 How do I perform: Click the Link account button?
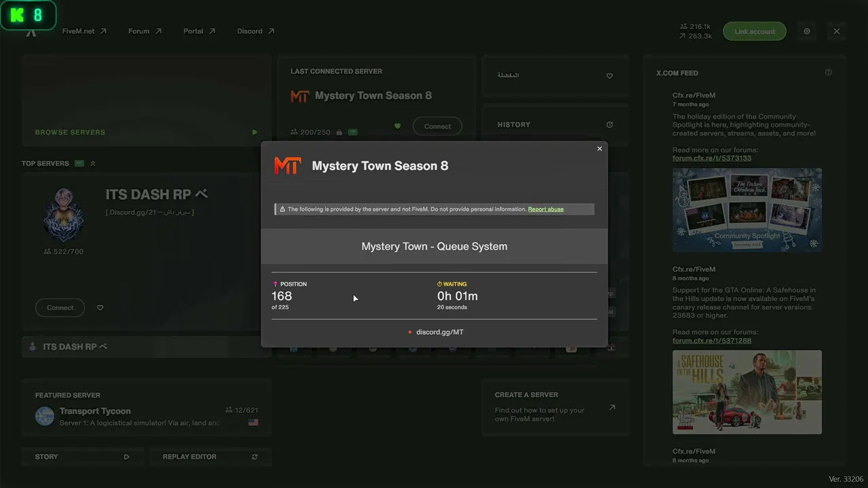754,31
